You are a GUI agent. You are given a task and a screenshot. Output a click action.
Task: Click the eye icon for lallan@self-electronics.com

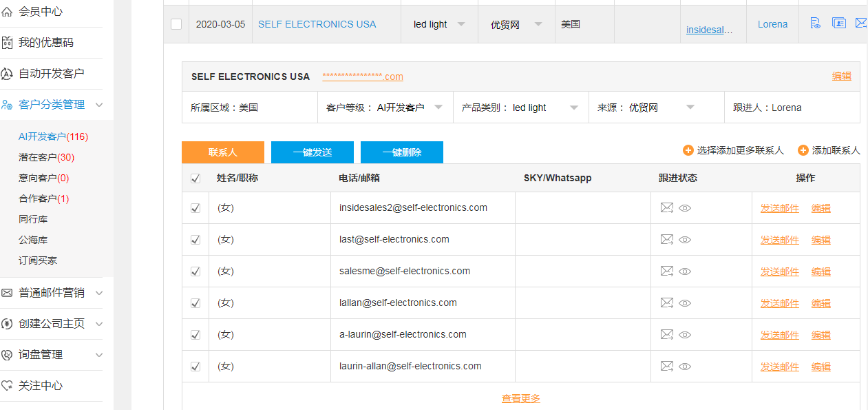pyautogui.click(x=685, y=303)
